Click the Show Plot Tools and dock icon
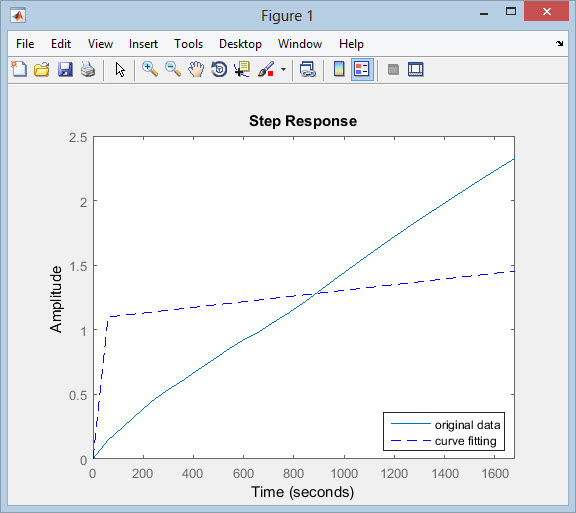Image resolution: width=576 pixels, height=513 pixels. click(415, 69)
